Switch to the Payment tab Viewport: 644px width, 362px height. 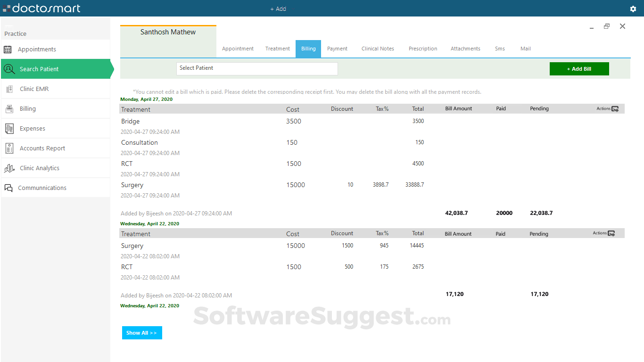click(x=337, y=49)
